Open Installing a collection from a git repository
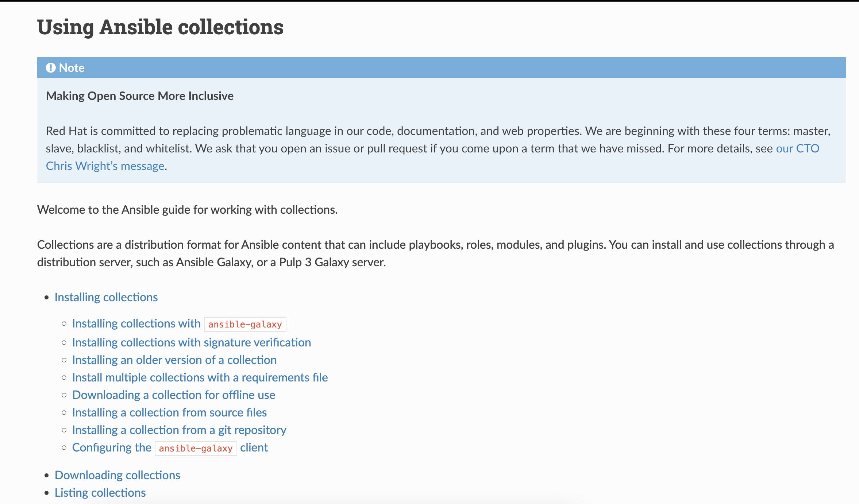The height and width of the screenshot is (504, 859). click(179, 430)
